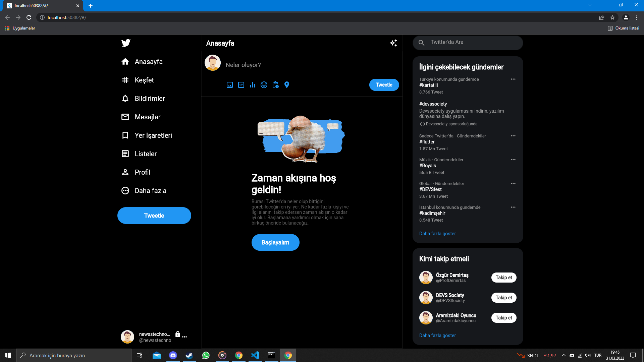The image size is (644, 362).
Task: Click the location pin icon in composer
Action: pos(287,85)
